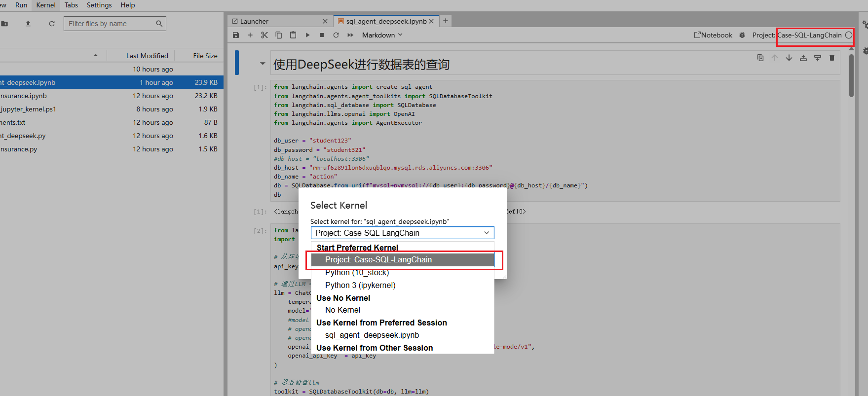This screenshot has width=868, height=396.
Task: Open a new launcher with plus tab button
Action: pos(446,21)
